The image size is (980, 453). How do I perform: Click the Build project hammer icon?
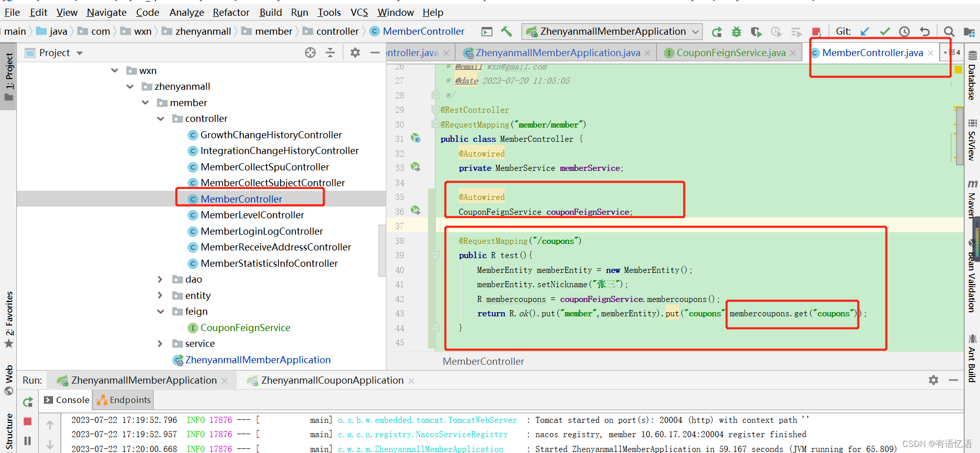[506, 32]
